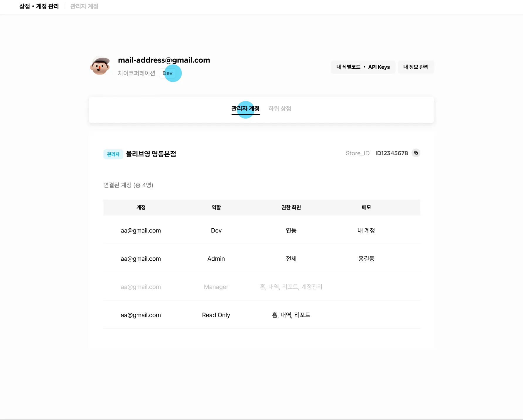Click the 계정 column header
Screen dimensions: 523x420
(x=141, y=208)
